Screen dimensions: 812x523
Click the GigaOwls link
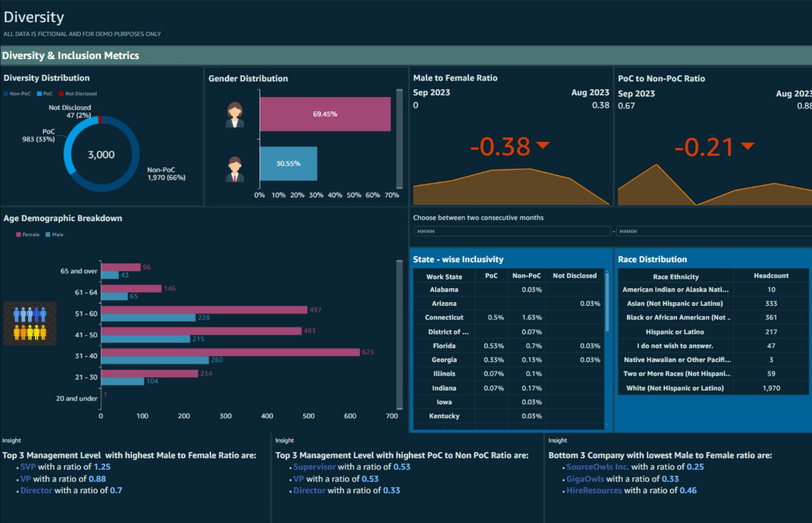[585, 479]
